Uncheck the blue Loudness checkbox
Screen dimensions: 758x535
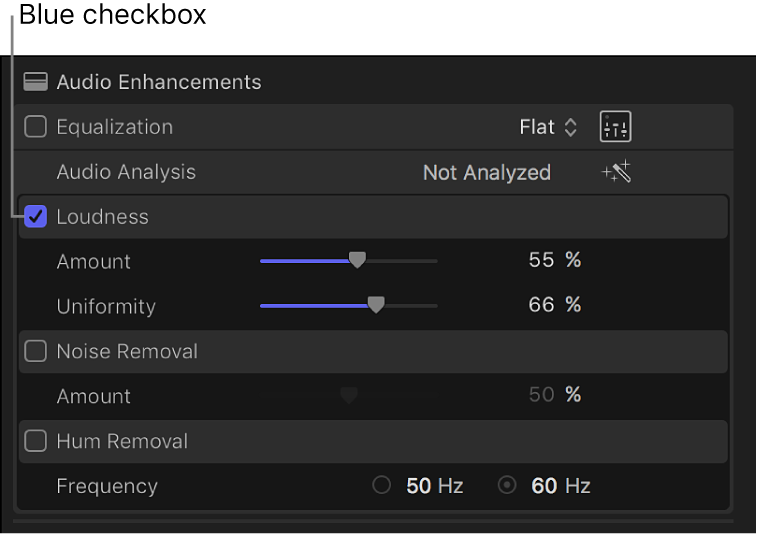36,217
